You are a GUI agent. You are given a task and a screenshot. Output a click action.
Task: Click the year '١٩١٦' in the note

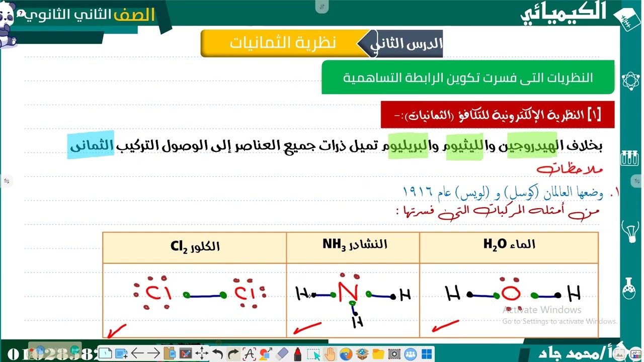coord(418,192)
